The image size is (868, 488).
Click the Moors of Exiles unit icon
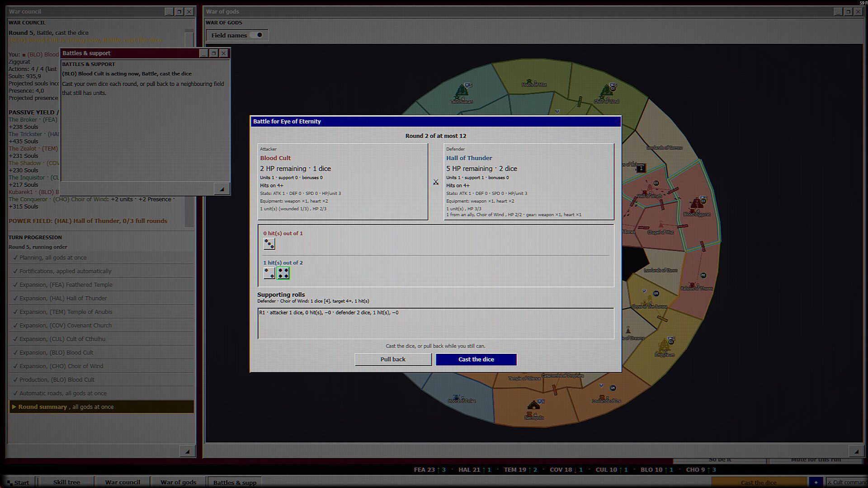point(456,398)
